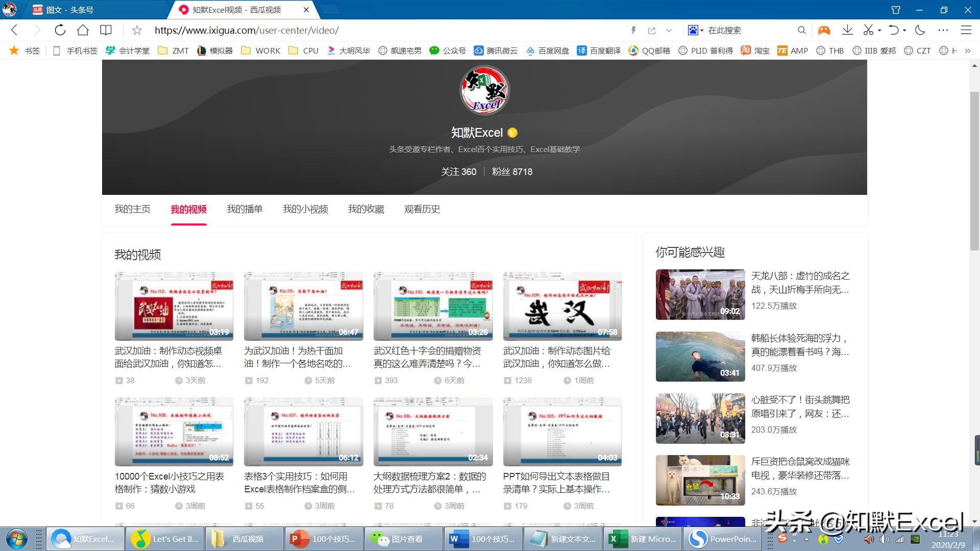Click the magnifier to search in address bar

(x=802, y=30)
